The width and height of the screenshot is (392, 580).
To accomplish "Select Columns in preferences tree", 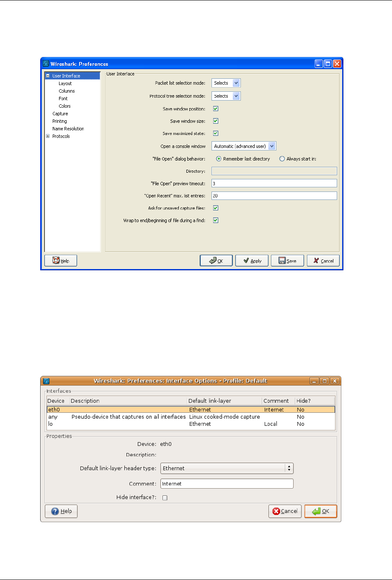I will (67, 91).
